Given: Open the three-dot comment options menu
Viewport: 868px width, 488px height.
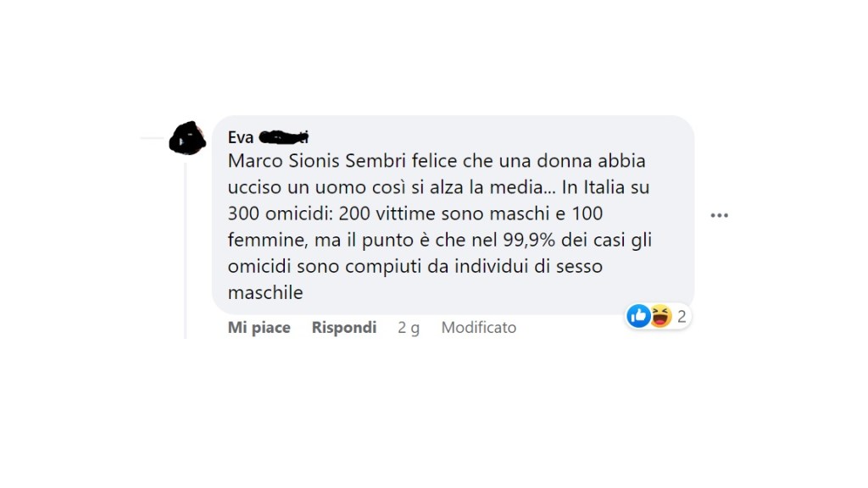Looking at the screenshot, I should [x=719, y=215].
